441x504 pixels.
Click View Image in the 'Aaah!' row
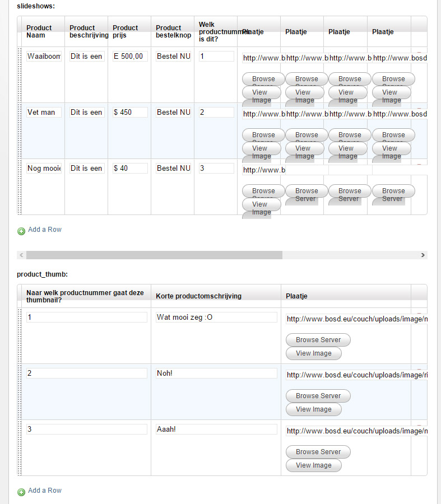tap(314, 465)
